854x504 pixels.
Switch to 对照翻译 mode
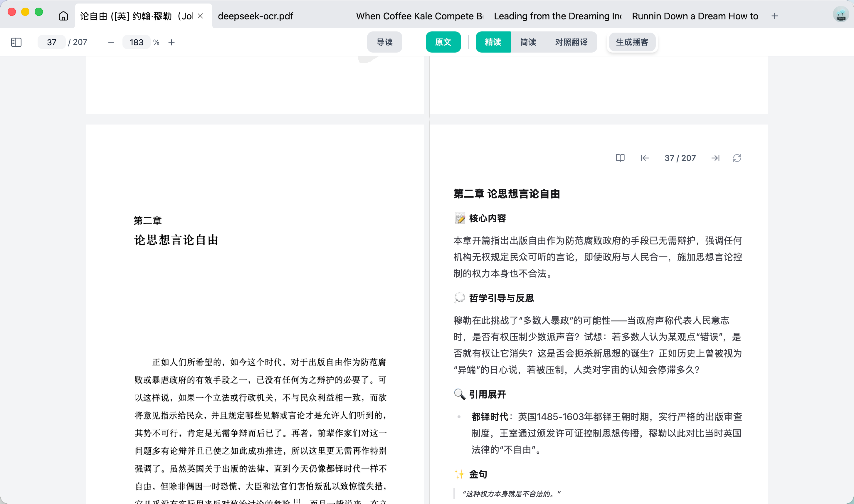coord(571,42)
